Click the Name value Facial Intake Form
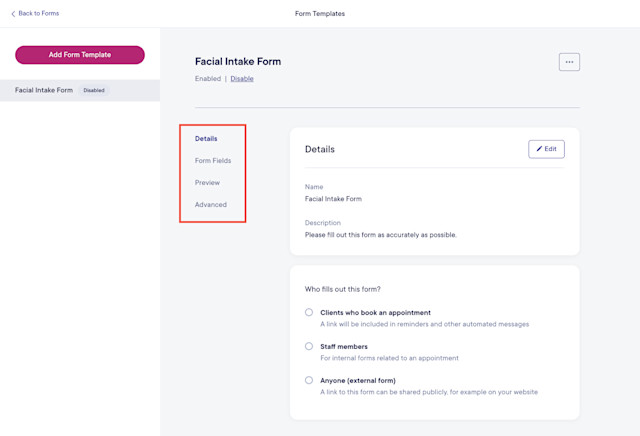Viewport: 640px width, 436px height. click(333, 199)
